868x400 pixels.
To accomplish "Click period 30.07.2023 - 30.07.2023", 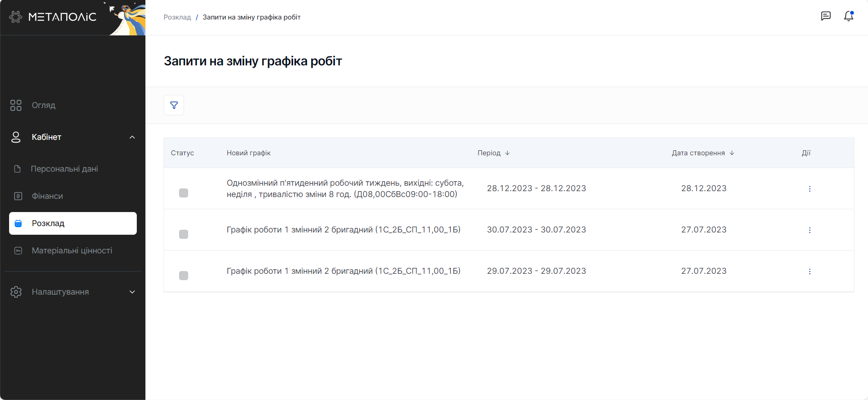I will (536, 230).
